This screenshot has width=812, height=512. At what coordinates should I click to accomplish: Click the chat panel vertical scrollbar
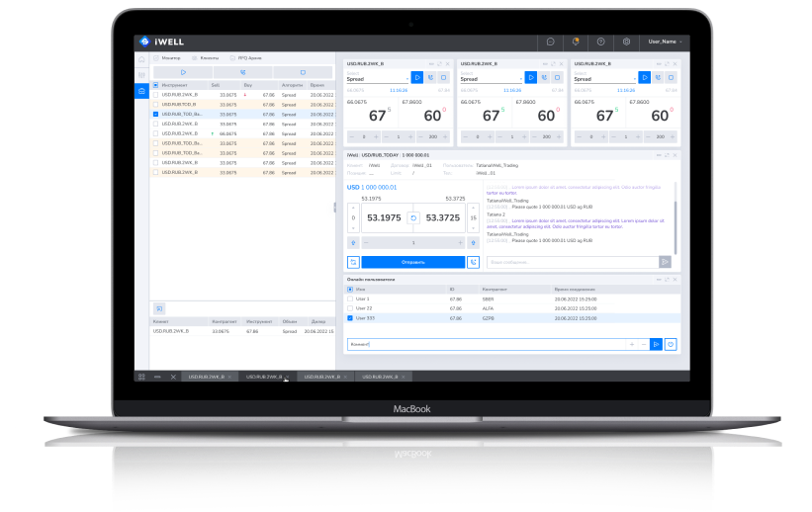(676, 213)
